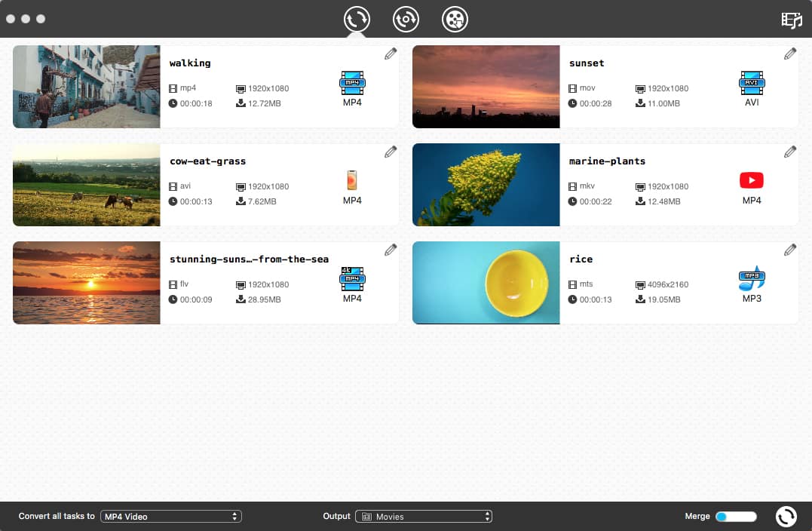Image resolution: width=812 pixels, height=531 pixels.
Task: Click the cow-eat-grass file name
Action: click(x=207, y=161)
